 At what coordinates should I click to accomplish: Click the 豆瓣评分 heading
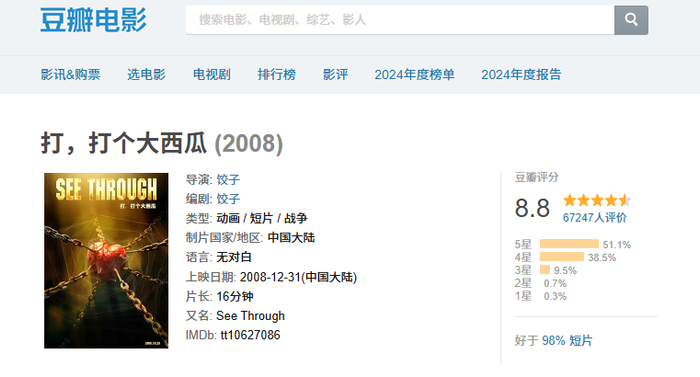point(537,177)
